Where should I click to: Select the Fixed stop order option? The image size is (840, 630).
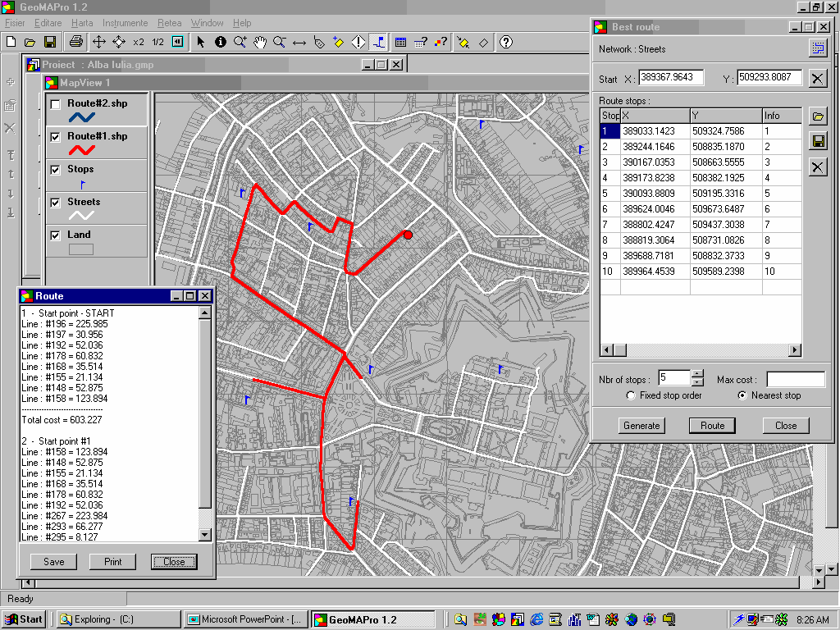tap(631, 395)
